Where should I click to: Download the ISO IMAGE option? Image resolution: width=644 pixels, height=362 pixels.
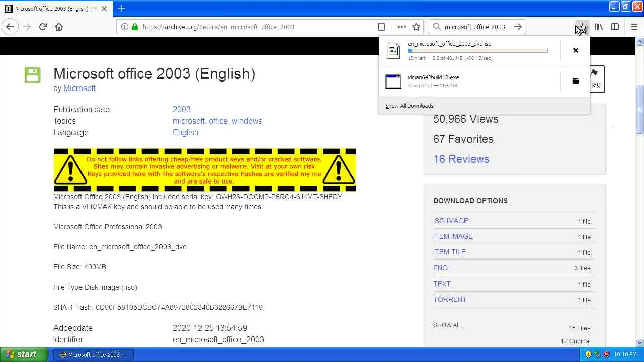tap(450, 221)
